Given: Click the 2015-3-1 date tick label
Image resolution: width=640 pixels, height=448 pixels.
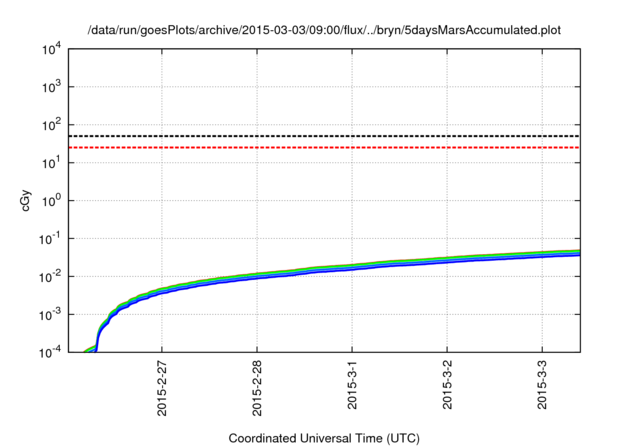Looking at the screenshot, I should pos(352,384).
